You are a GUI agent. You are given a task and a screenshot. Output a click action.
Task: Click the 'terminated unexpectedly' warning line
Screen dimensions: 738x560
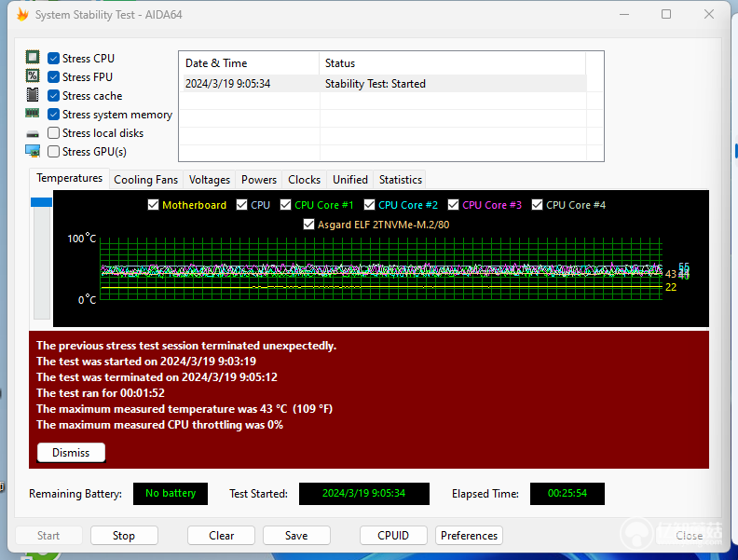pos(186,346)
